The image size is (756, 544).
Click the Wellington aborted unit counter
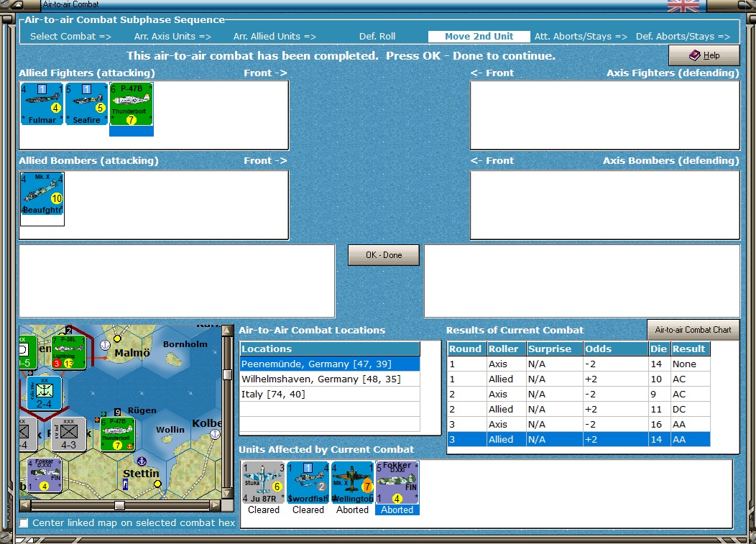click(352, 483)
